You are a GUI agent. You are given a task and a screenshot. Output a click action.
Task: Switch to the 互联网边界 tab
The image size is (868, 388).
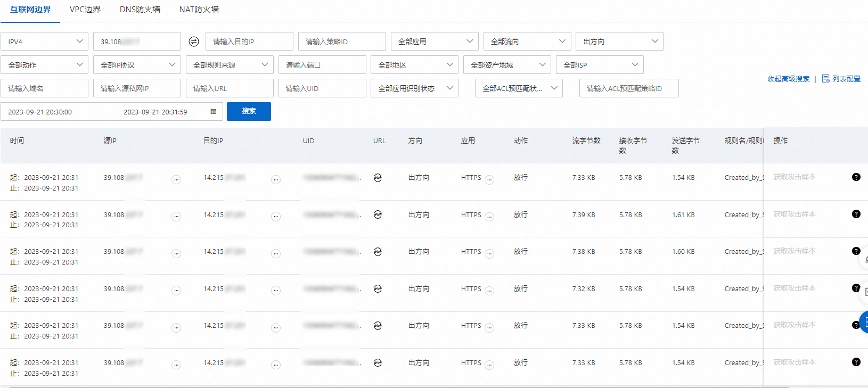(x=30, y=10)
